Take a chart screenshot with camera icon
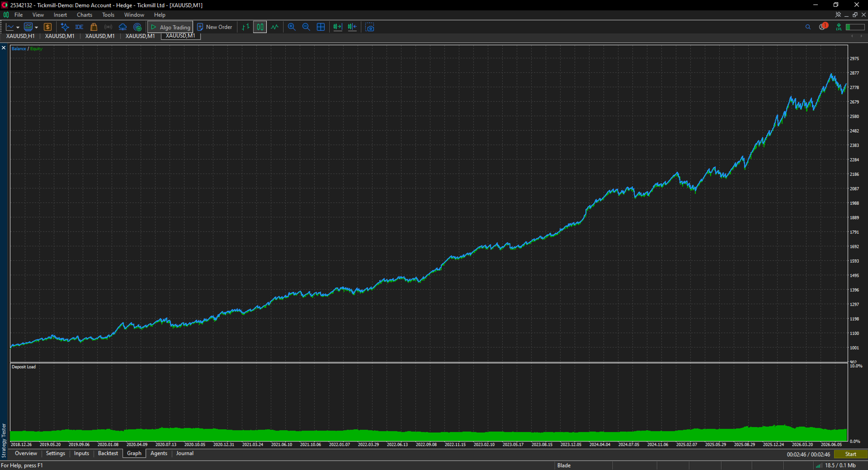The image size is (868, 470). (x=370, y=27)
